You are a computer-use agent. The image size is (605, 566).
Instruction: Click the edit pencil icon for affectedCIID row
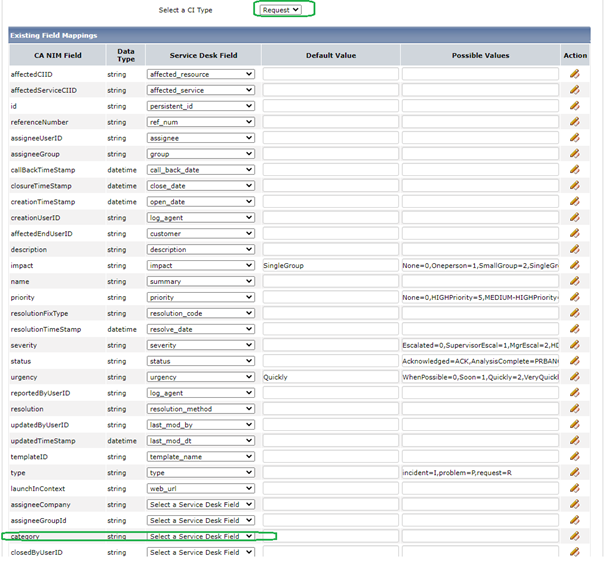click(574, 74)
